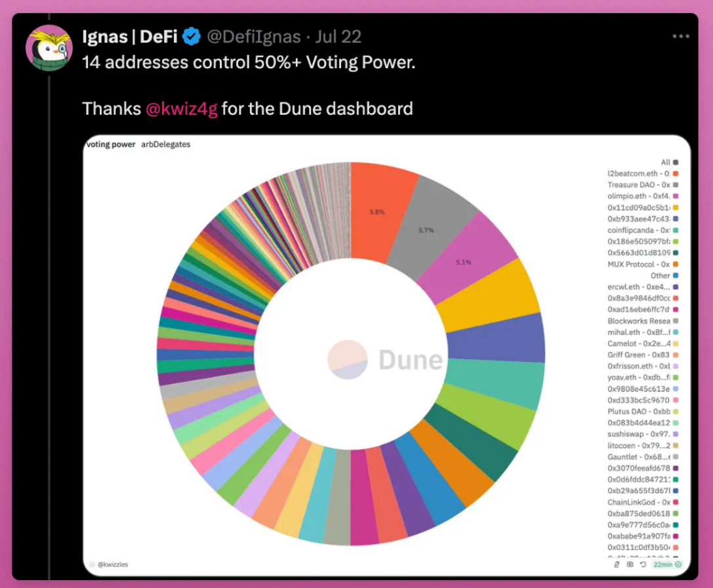Open the @kwizzles author link under the chart
713x588 pixels.
coord(113,564)
